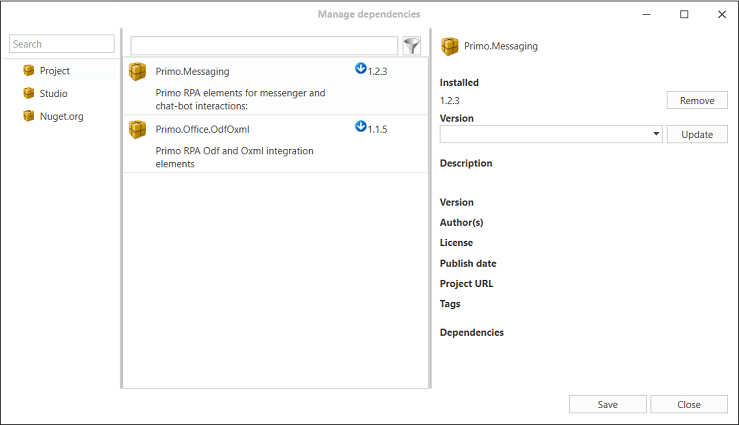Image resolution: width=739 pixels, height=425 pixels.
Task: Click the Primo.Office.OdfOxml package icon
Action: click(x=138, y=128)
